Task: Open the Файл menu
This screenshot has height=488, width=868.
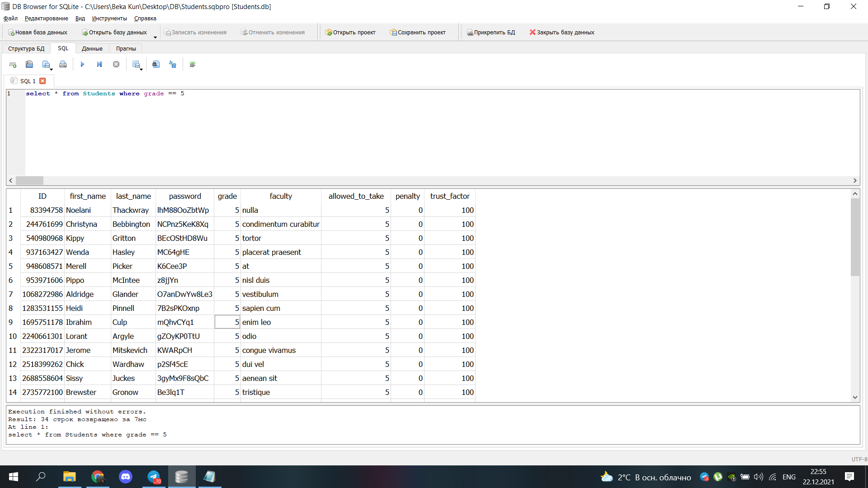Action: click(10, 19)
